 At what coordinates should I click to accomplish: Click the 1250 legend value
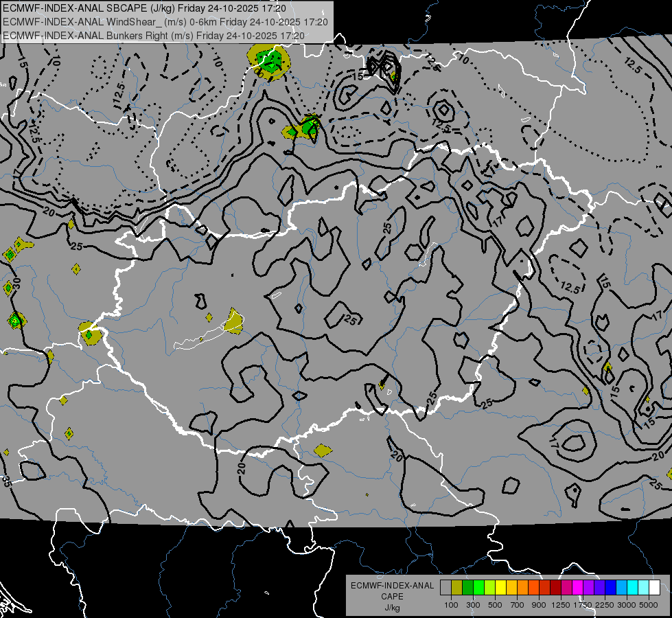tap(561, 605)
